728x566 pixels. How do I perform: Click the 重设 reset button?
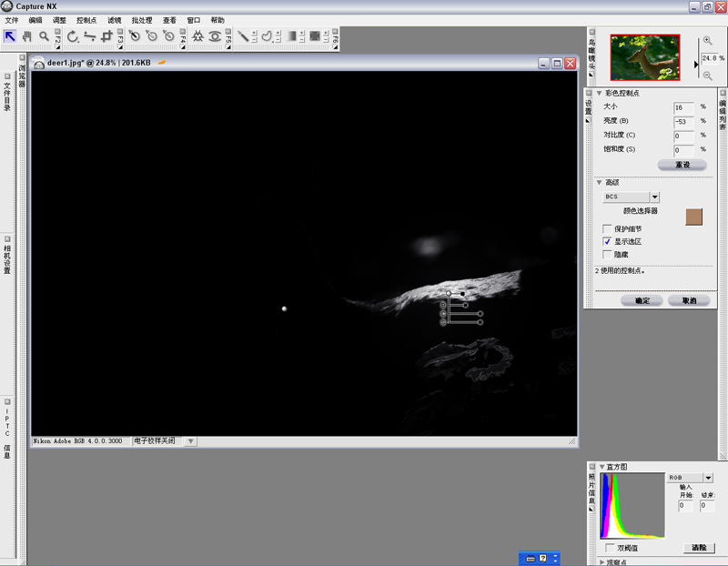click(x=682, y=165)
